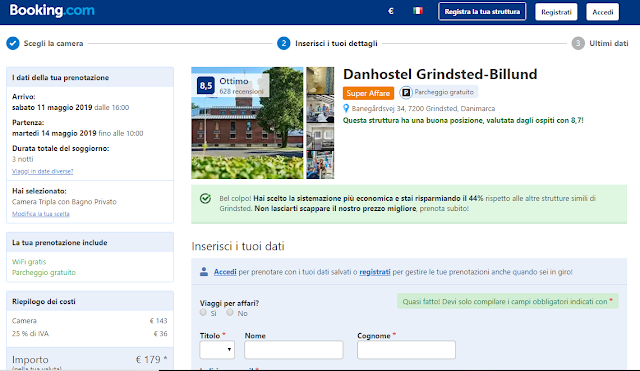Viewport: 640px width, 371px height.
Task: Click the Scegli la camera checkmark step
Action: 13,43
